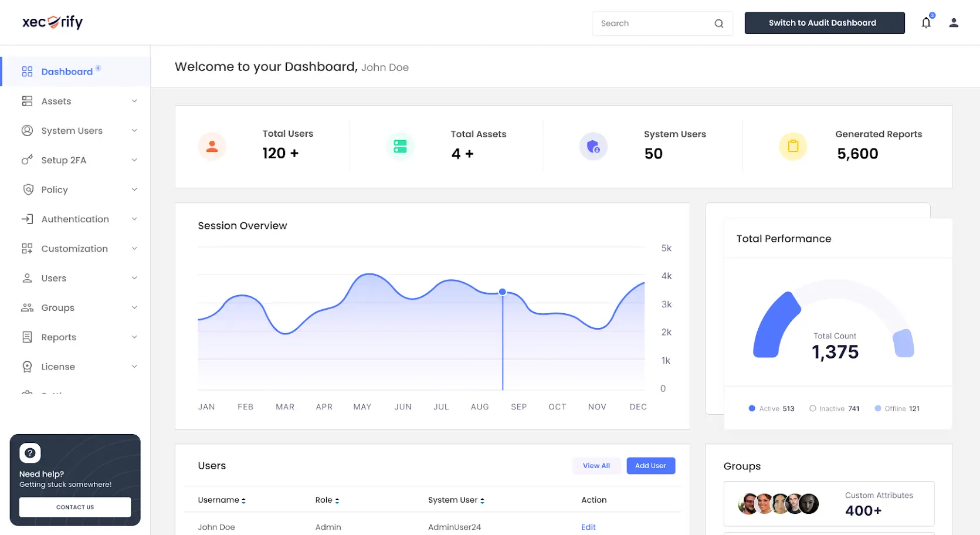
Task: Click the Total Assets green icon
Action: point(401,147)
